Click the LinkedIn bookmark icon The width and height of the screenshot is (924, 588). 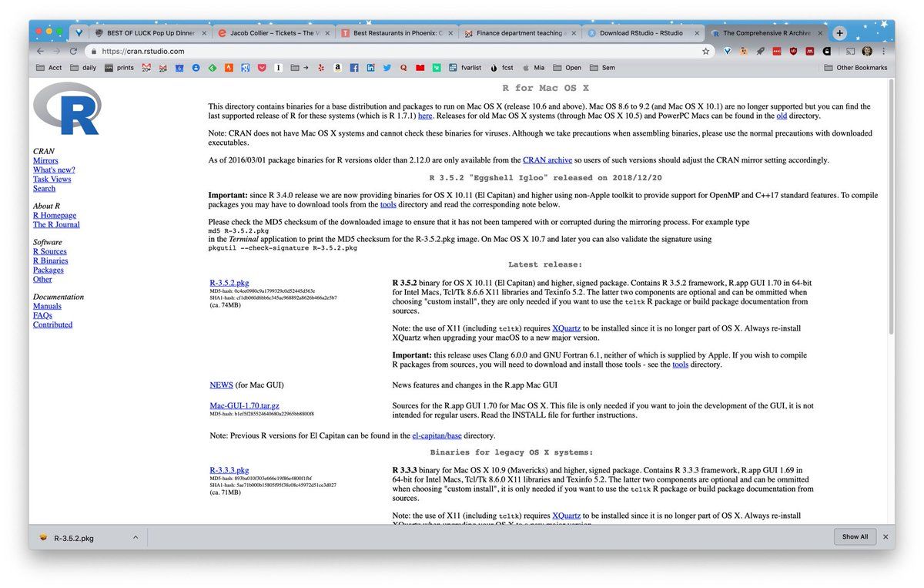click(371, 68)
